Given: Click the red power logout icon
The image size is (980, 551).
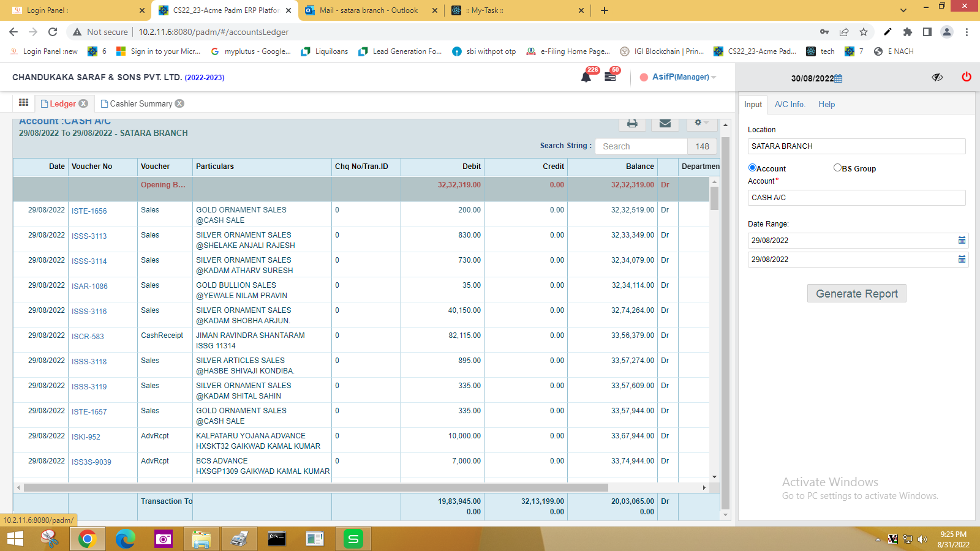Looking at the screenshot, I should click(x=967, y=77).
